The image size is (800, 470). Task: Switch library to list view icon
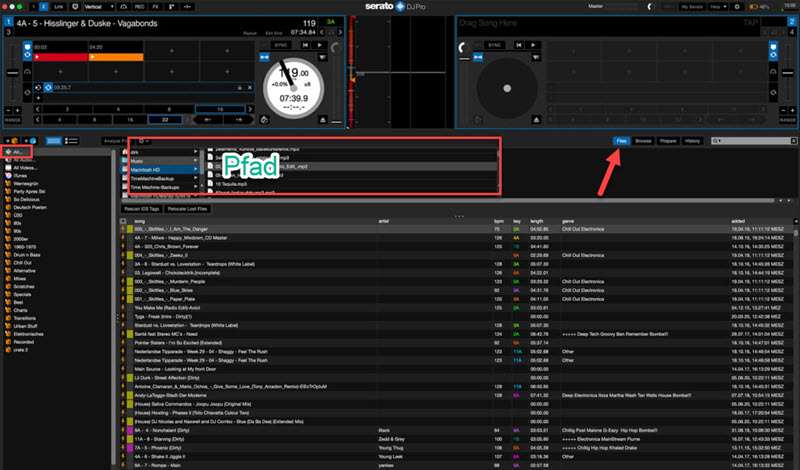coord(72,140)
